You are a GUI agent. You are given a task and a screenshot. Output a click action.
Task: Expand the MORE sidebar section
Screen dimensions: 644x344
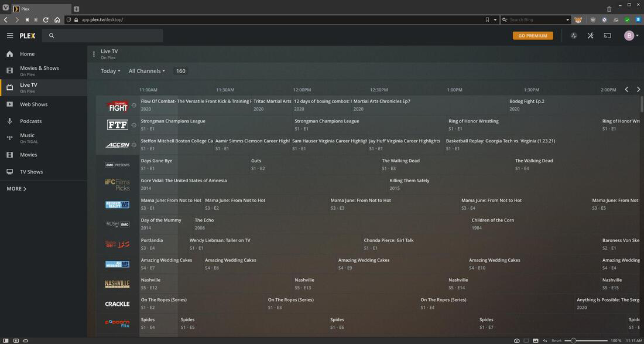pos(16,189)
